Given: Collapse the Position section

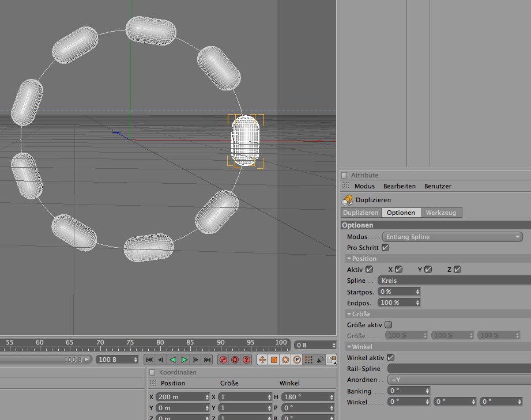Looking at the screenshot, I should (349, 259).
